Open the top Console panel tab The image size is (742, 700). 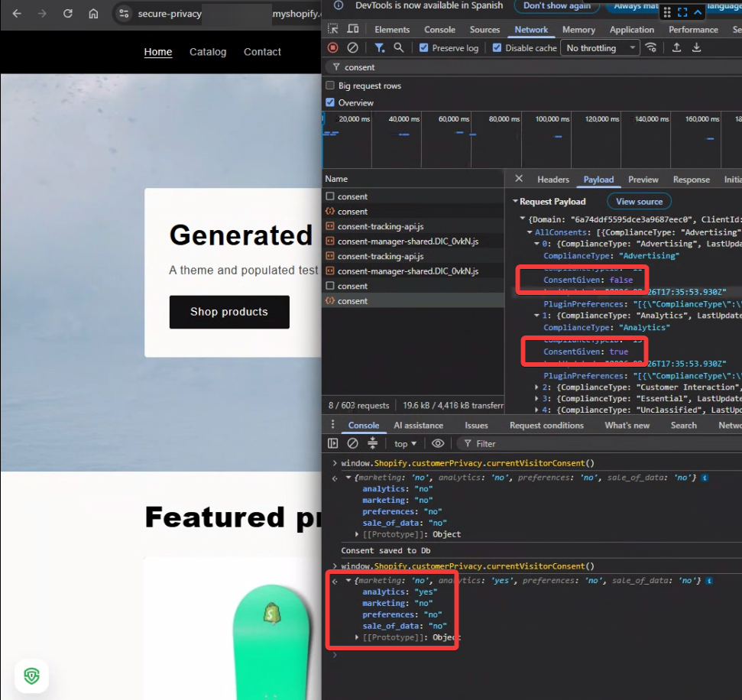(x=439, y=29)
